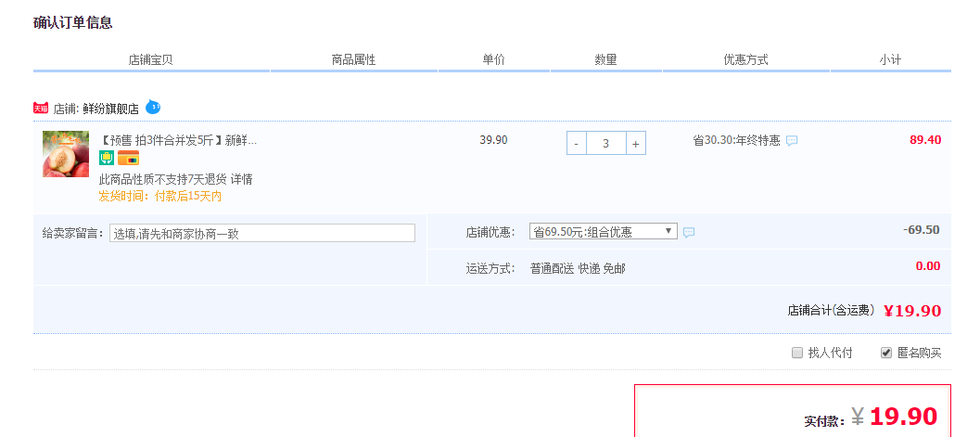
Task: Click the 发货时间：付款后15天内 text
Action: coord(160,197)
